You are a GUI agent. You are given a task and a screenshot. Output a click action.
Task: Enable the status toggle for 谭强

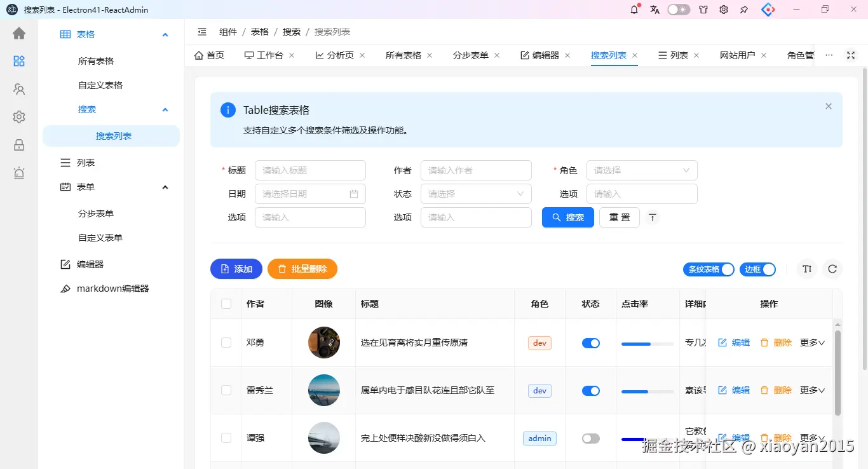[x=591, y=438]
